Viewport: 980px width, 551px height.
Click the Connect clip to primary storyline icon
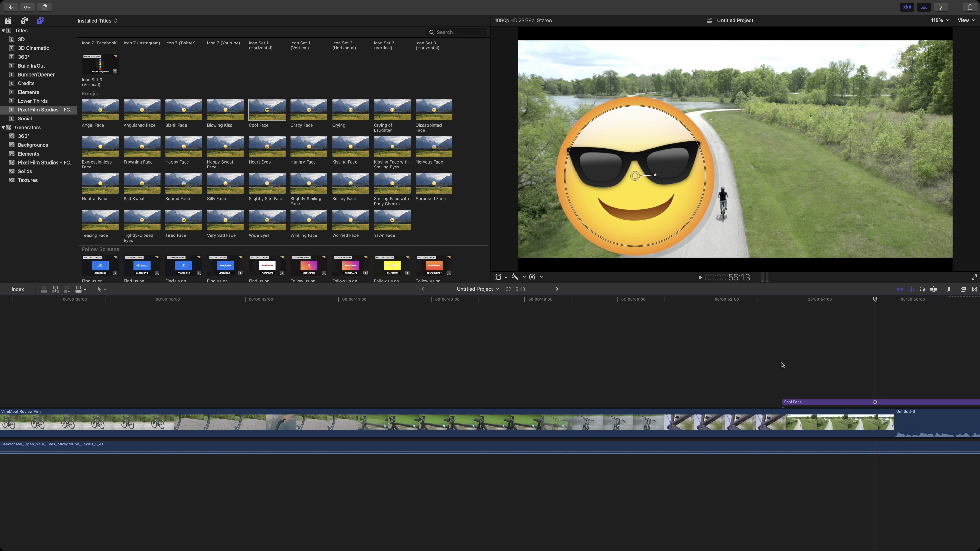(44, 289)
